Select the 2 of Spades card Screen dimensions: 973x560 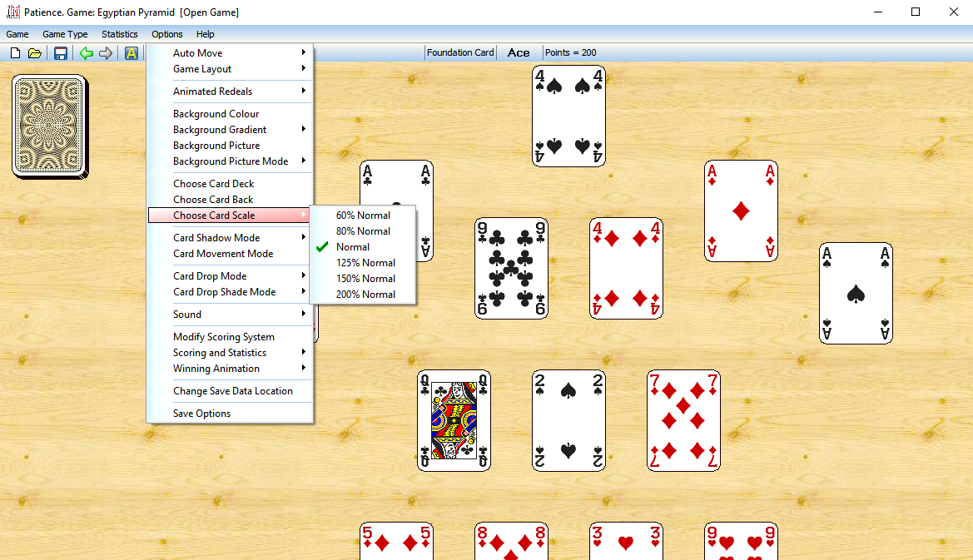(x=568, y=421)
